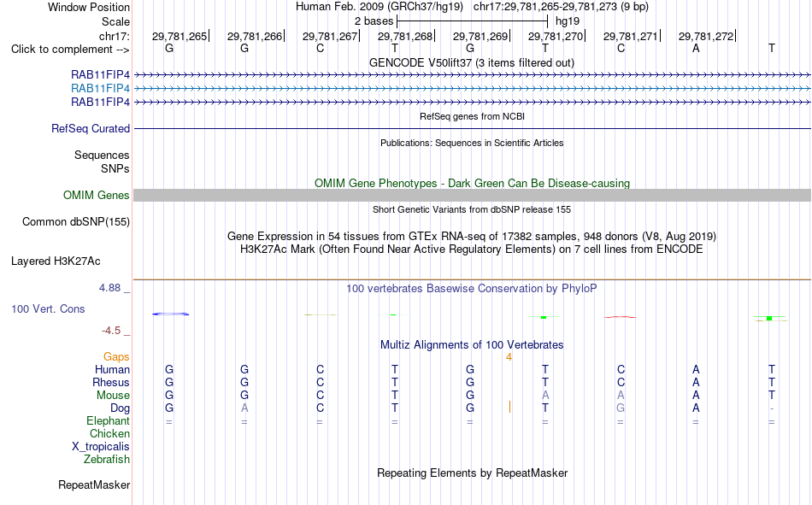Click the chr17: ruler label
The image size is (812, 505).
[114, 36]
